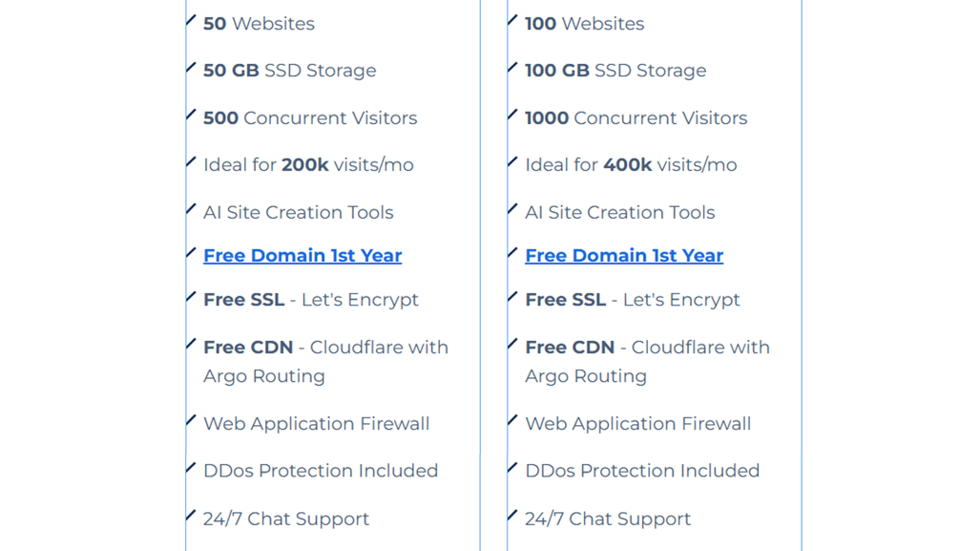Image resolution: width=980 pixels, height=551 pixels.
Task: Tap checkmark beside Ideal for 200k visits/mo
Action: coord(191,162)
